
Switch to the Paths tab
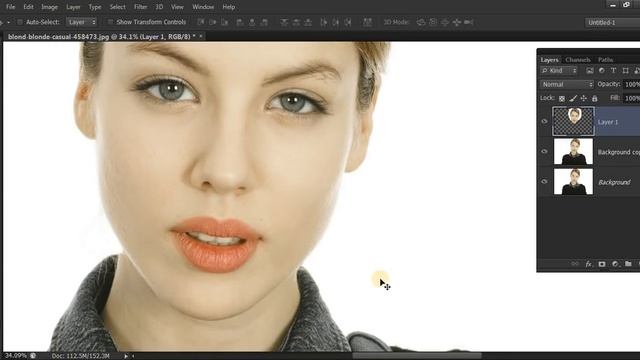point(605,60)
